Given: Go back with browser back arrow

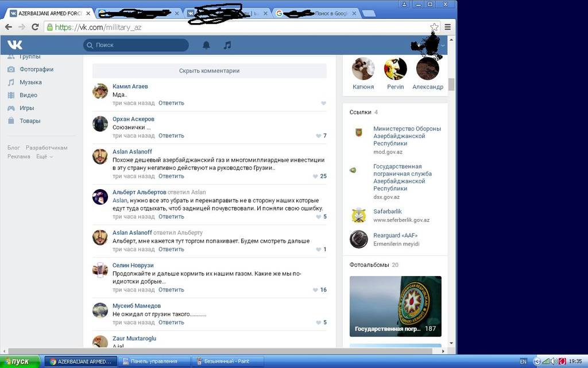Looking at the screenshot, I should (x=9, y=27).
